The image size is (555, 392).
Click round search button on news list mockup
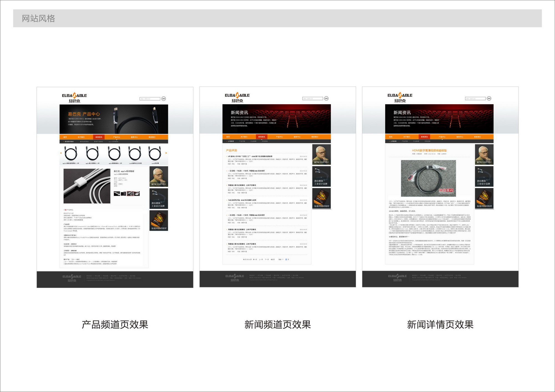[327, 98]
